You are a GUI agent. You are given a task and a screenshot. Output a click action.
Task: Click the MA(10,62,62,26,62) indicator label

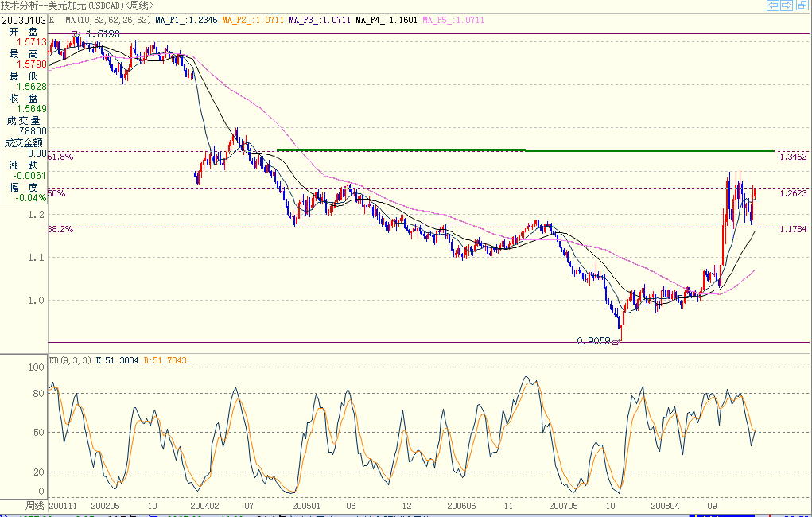[108, 20]
